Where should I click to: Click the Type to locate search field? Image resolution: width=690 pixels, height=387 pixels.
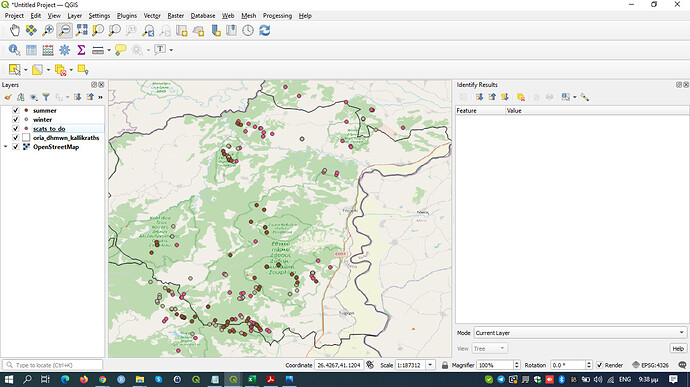click(53, 365)
